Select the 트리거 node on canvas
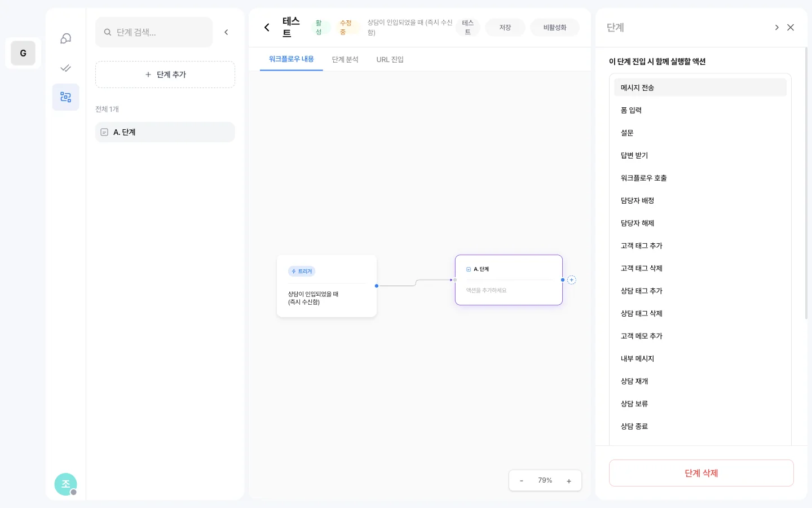The image size is (812, 508). [x=326, y=286]
